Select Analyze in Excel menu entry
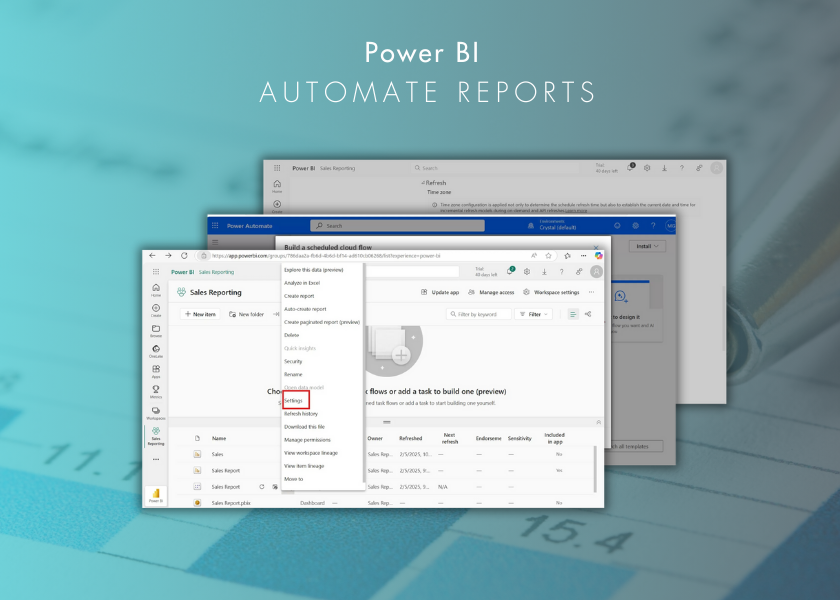This screenshot has width=840, height=600. (302, 283)
